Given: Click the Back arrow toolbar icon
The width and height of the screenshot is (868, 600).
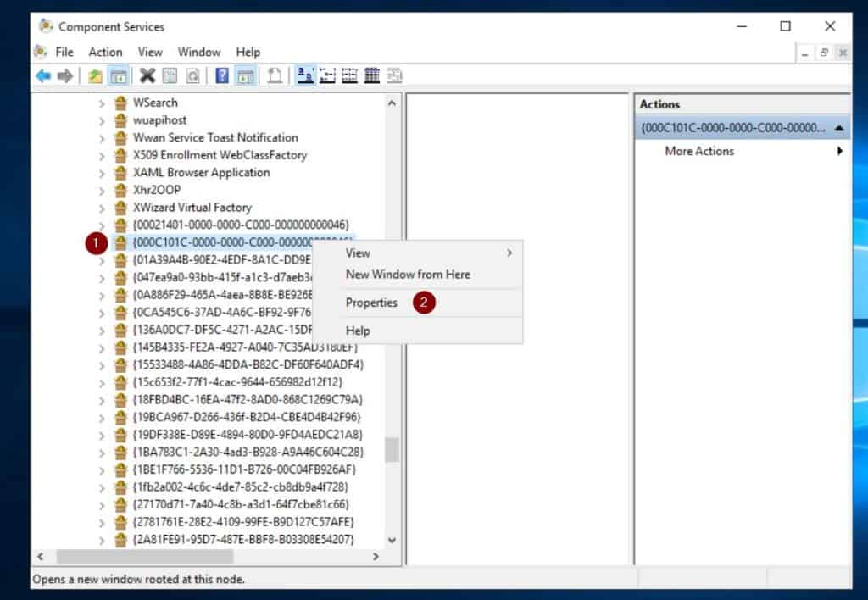Looking at the screenshot, I should pos(42,75).
